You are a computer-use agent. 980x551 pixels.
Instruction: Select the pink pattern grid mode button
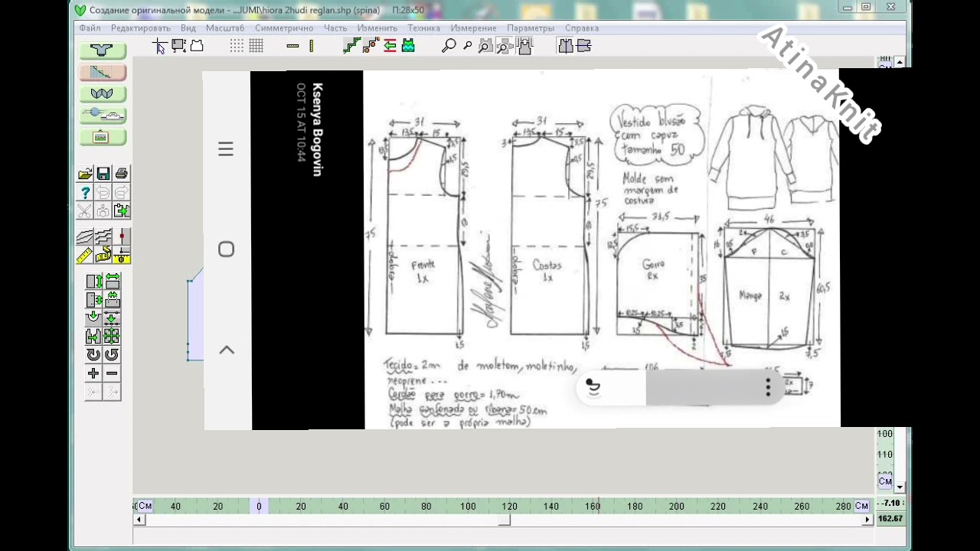click(102, 73)
